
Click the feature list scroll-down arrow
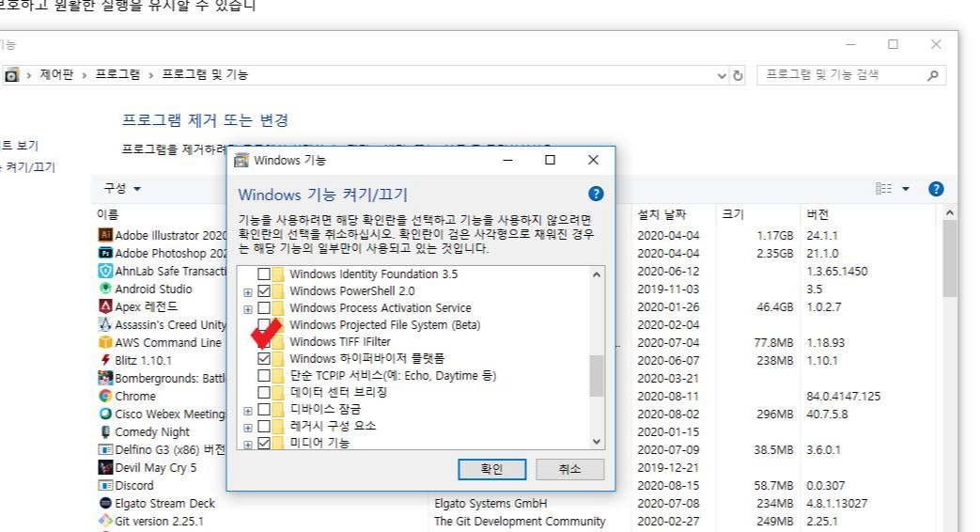click(597, 442)
